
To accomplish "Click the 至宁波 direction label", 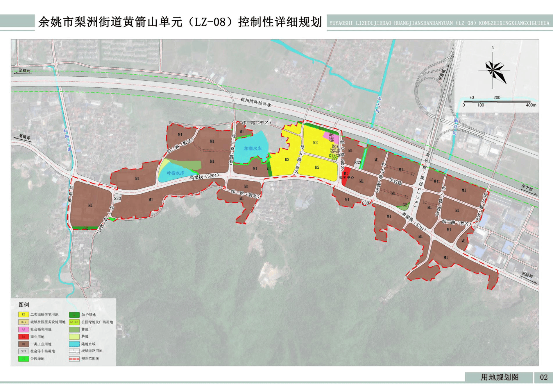I will (527, 188).
